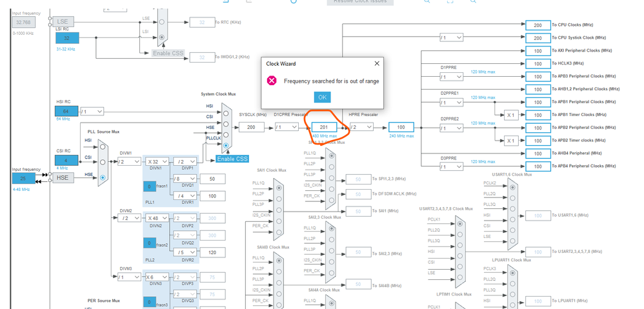Image resolution: width=644 pixels, height=309 pixels.
Task: Open the DIVR2 /5 dropdown
Action: click(x=185, y=252)
